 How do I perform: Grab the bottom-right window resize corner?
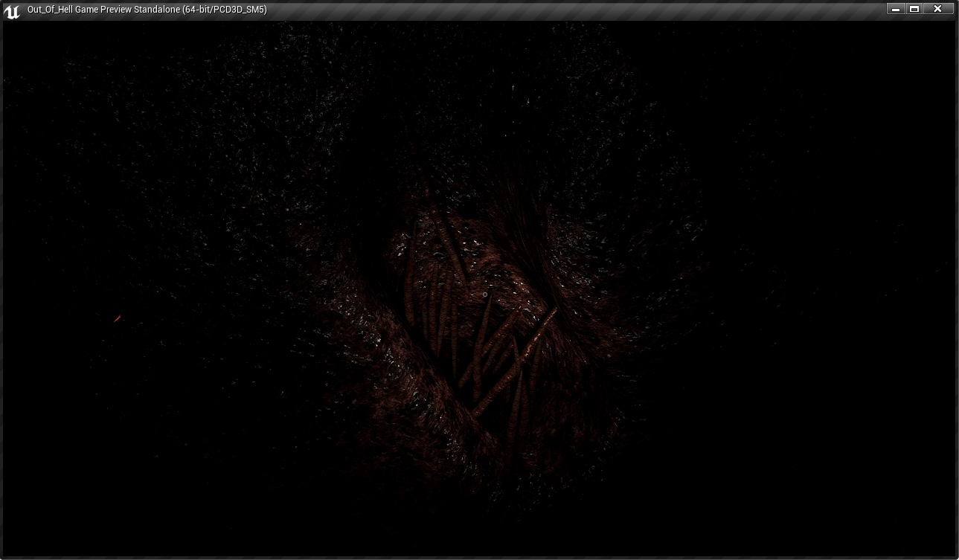point(956,557)
